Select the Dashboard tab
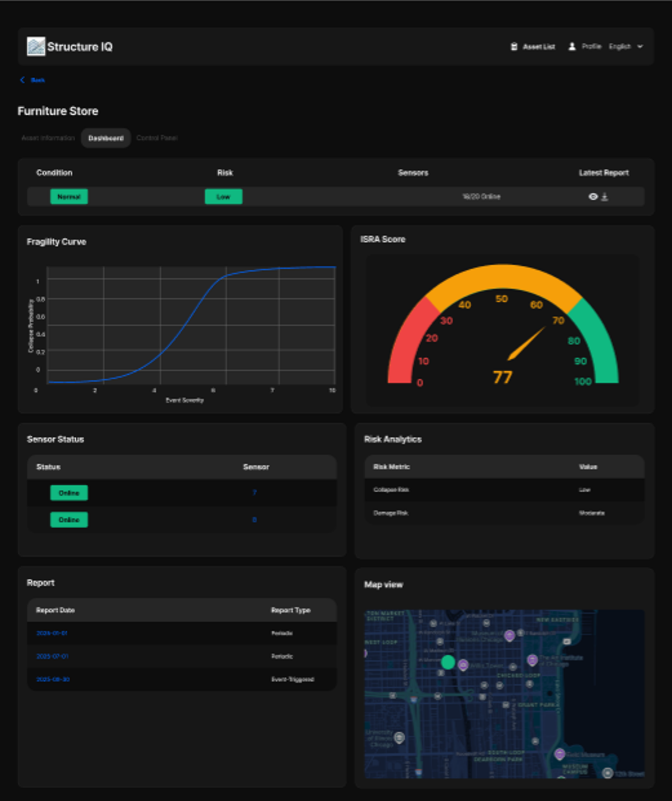 point(106,138)
